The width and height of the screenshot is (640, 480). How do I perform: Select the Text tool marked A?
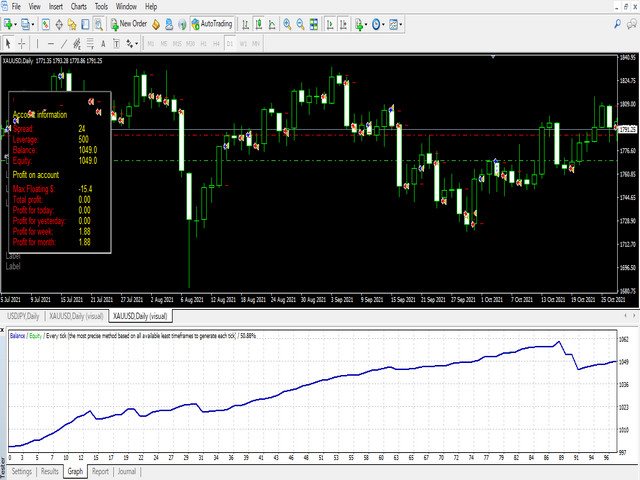click(103, 44)
